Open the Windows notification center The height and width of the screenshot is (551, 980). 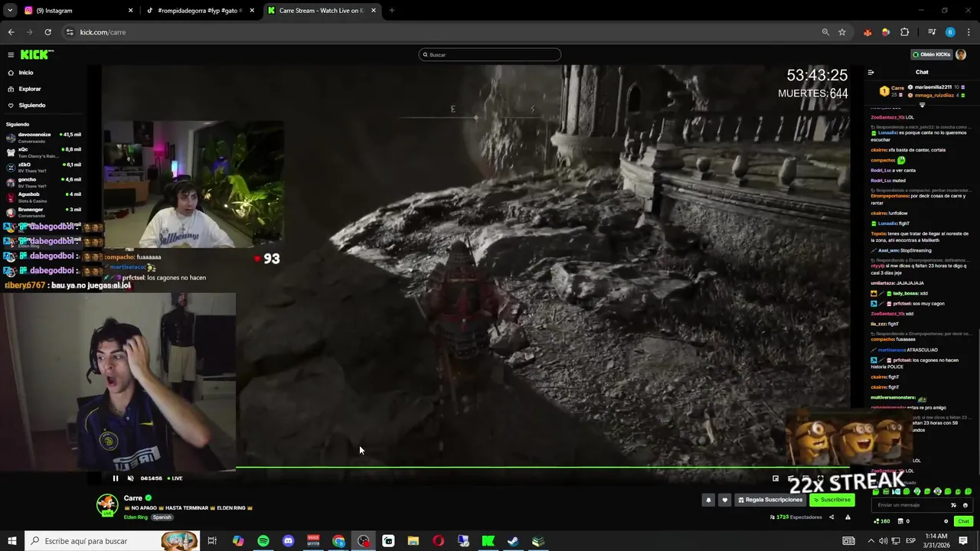[x=964, y=541]
